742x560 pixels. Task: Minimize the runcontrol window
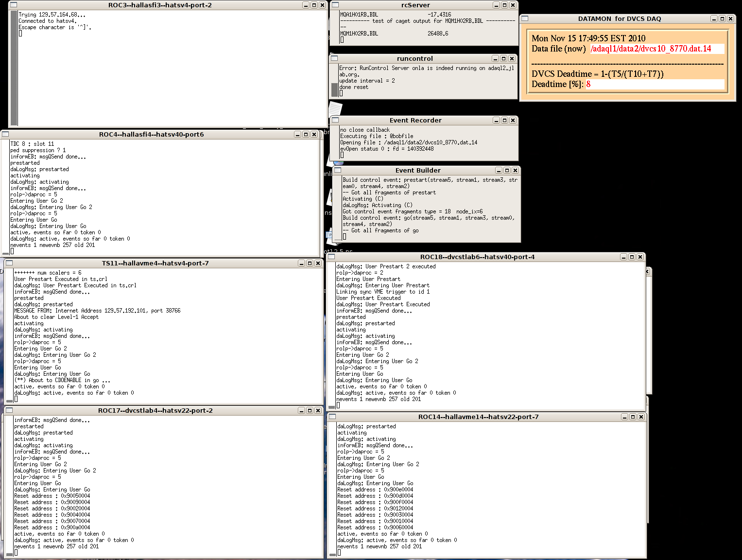(x=495, y=58)
